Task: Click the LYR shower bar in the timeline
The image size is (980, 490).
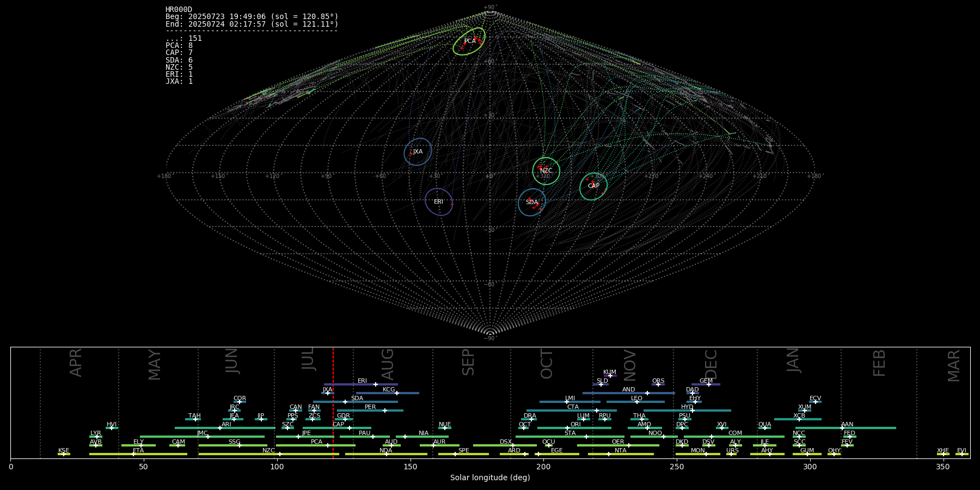Action: 96,437
